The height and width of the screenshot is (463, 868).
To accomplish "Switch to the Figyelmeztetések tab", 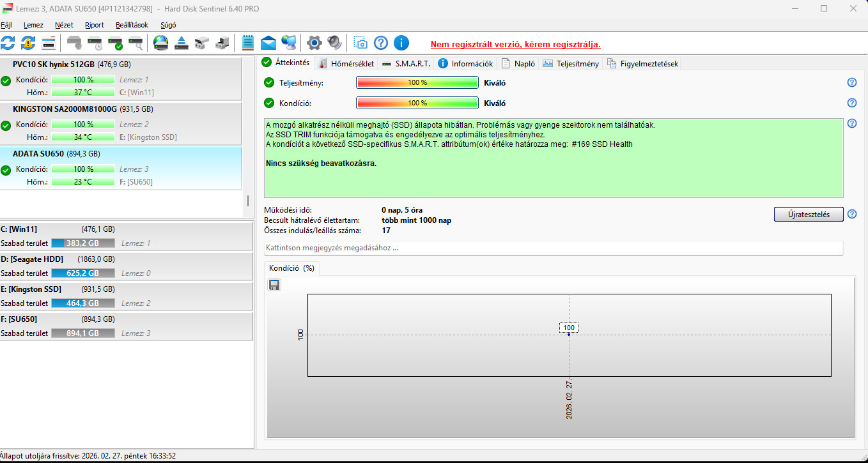I will [x=642, y=63].
